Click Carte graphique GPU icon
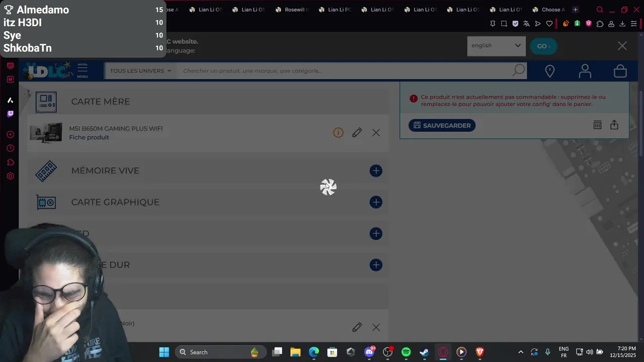 point(46,203)
